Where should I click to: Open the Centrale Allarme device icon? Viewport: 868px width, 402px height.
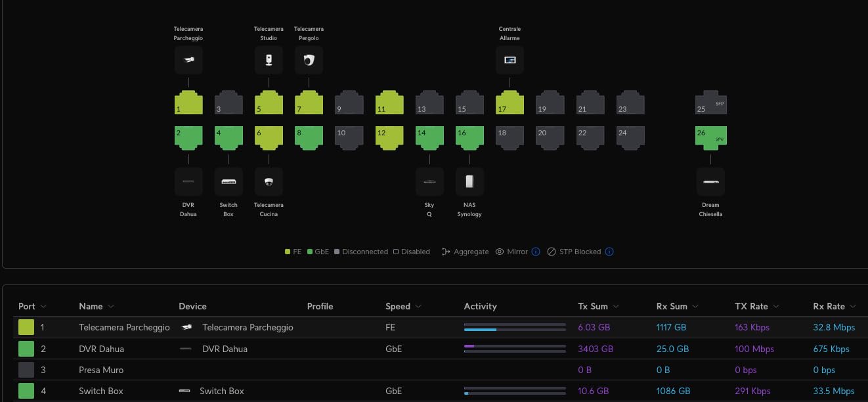point(510,60)
